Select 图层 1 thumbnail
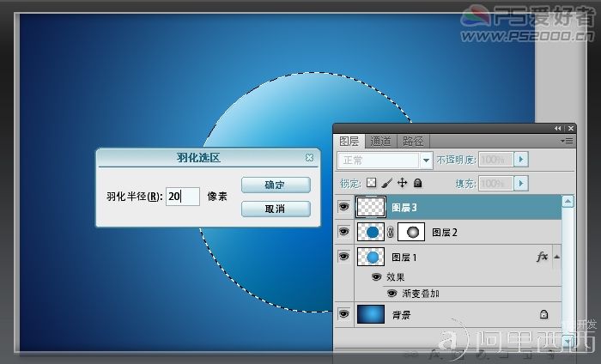 [371, 257]
